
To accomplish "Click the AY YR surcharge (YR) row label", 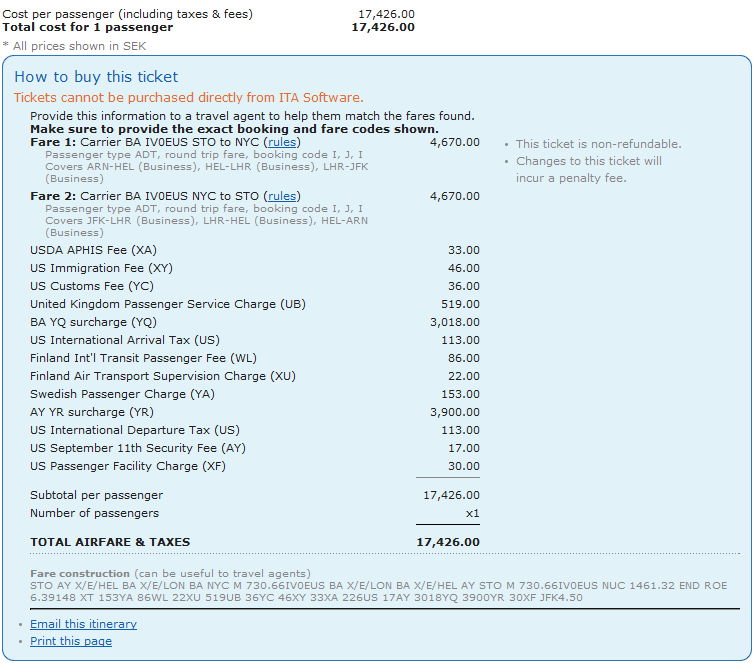I will point(91,413).
